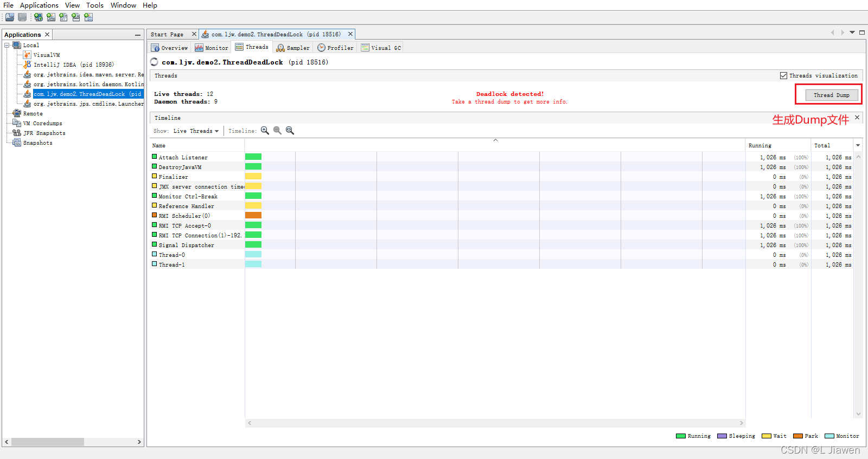Click the Java icon of kotlin daemon process

click(27, 85)
